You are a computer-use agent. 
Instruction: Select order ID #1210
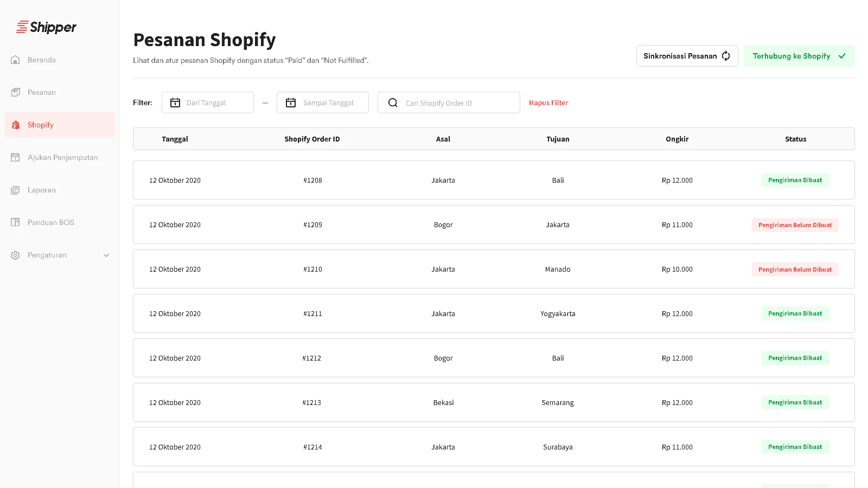(312, 269)
